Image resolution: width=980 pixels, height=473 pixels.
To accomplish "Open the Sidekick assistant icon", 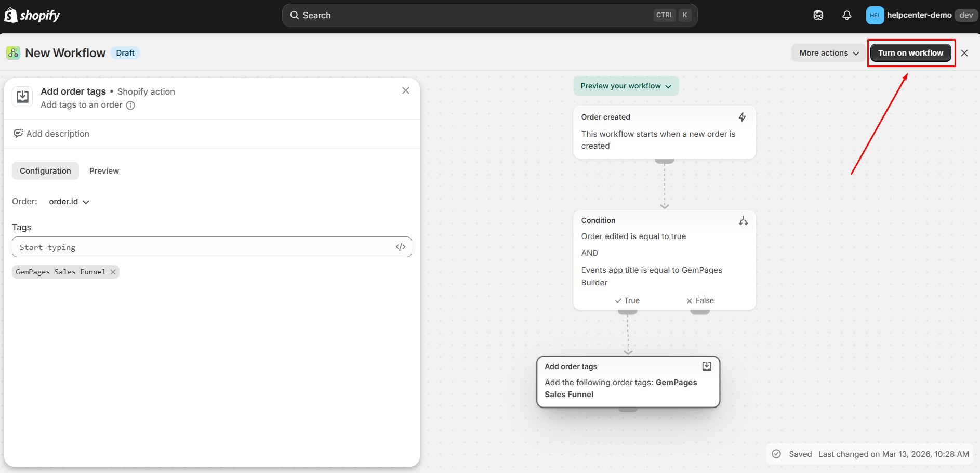I will [818, 15].
